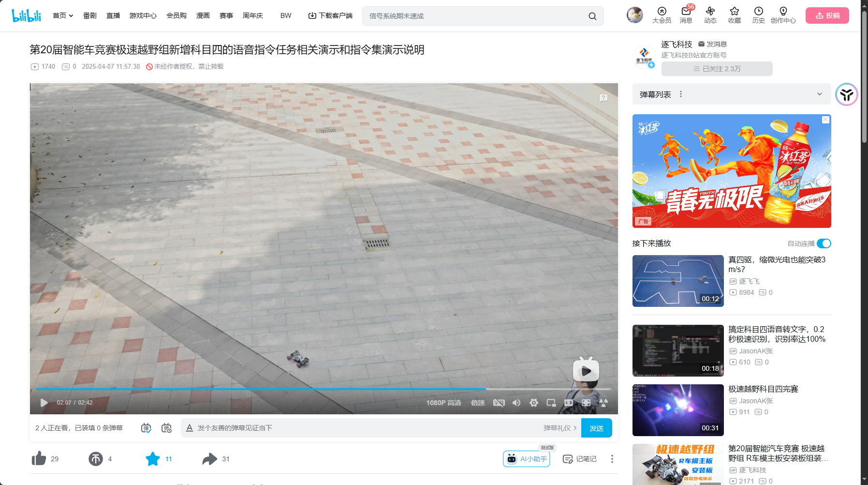
Task: Click the search magnifier icon
Action: tap(592, 16)
